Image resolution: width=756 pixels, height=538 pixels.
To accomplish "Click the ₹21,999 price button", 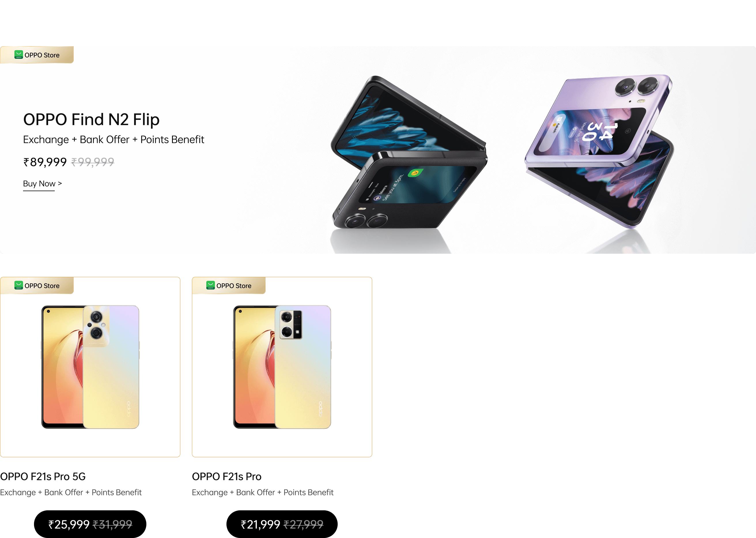I will [282, 524].
